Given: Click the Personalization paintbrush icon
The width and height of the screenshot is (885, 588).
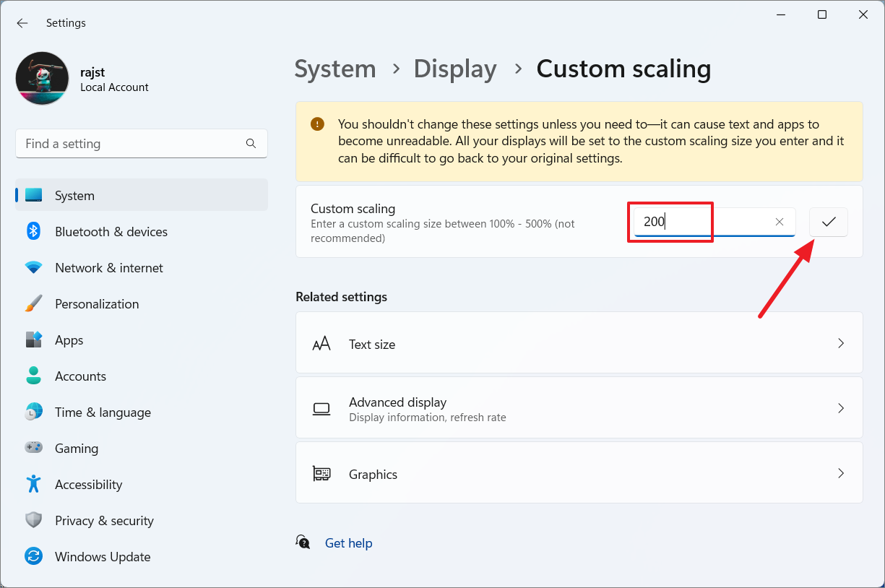Looking at the screenshot, I should pos(34,303).
